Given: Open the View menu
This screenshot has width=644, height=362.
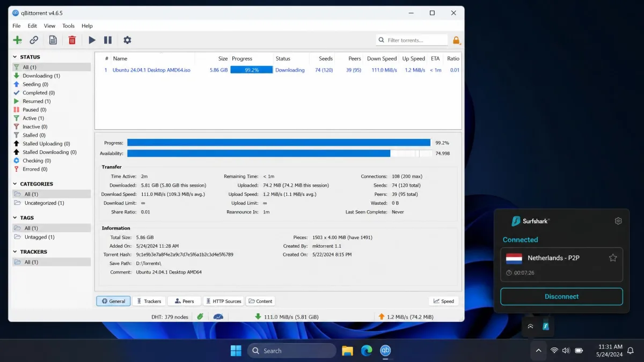Looking at the screenshot, I should click(49, 26).
